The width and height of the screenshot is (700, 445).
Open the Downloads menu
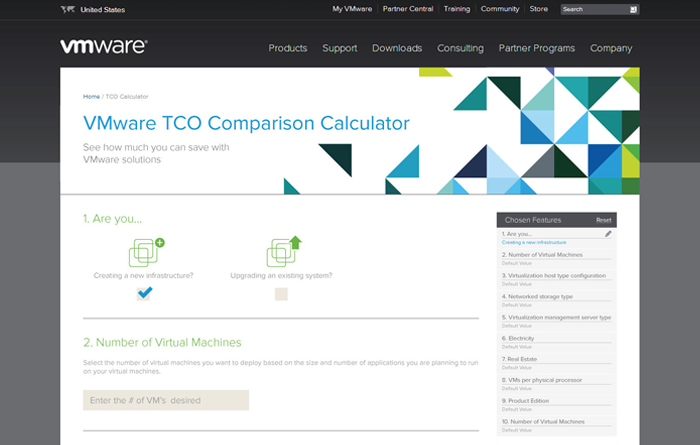[x=397, y=48]
